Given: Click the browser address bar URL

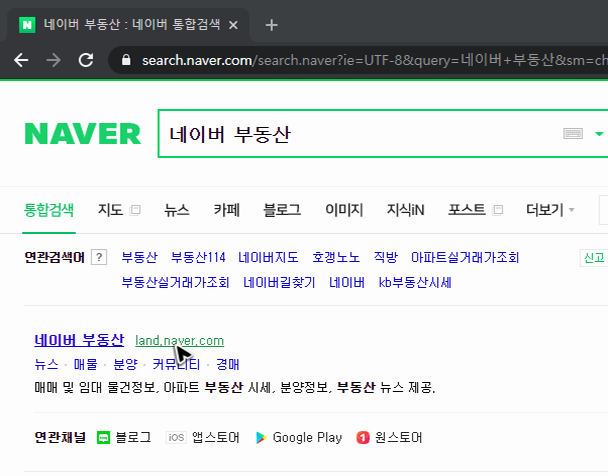Looking at the screenshot, I should [x=374, y=60].
